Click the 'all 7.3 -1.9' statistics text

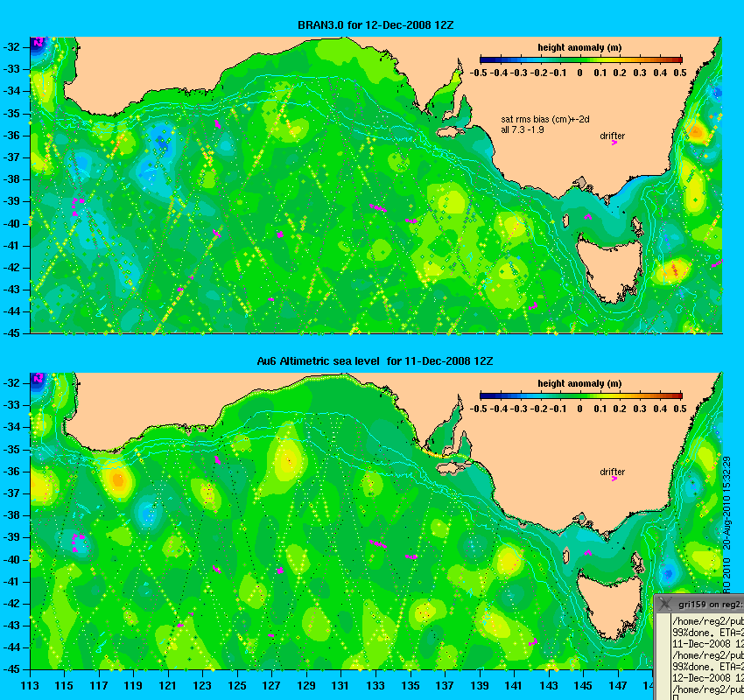point(523,129)
